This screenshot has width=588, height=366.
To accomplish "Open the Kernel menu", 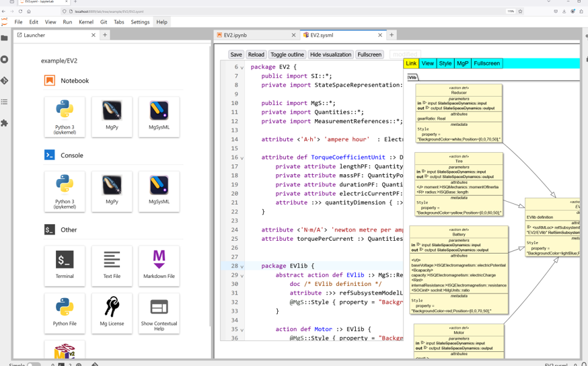I will (86, 22).
